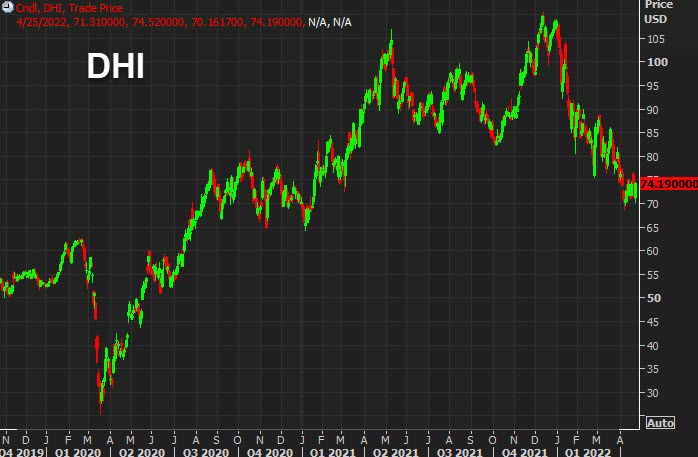Click the 105 price axis label
The width and height of the screenshot is (698, 457).
pos(656,39)
